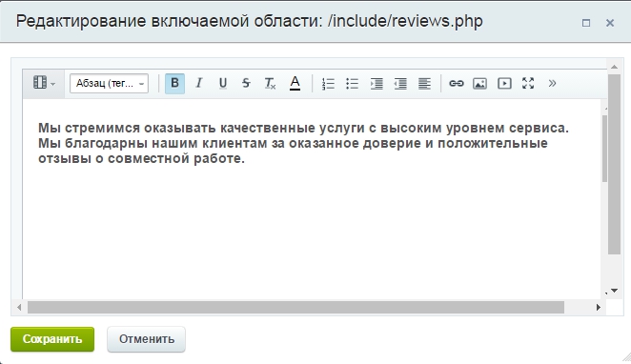The image size is (631, 364).
Task: Insert an image
Action: coord(479,83)
